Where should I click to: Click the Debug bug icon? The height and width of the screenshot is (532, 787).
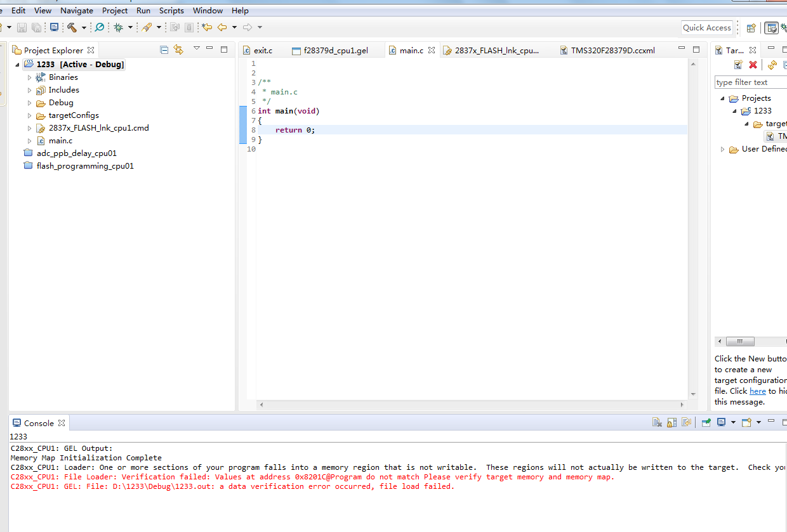coord(118,27)
